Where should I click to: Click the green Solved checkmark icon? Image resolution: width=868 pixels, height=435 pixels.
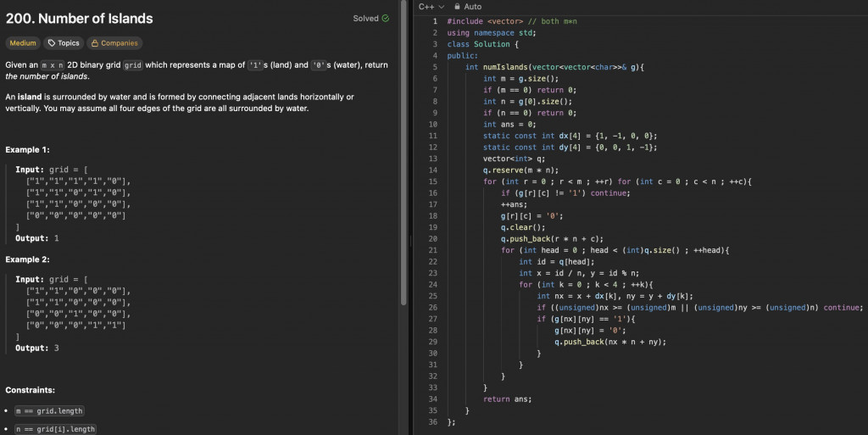386,19
